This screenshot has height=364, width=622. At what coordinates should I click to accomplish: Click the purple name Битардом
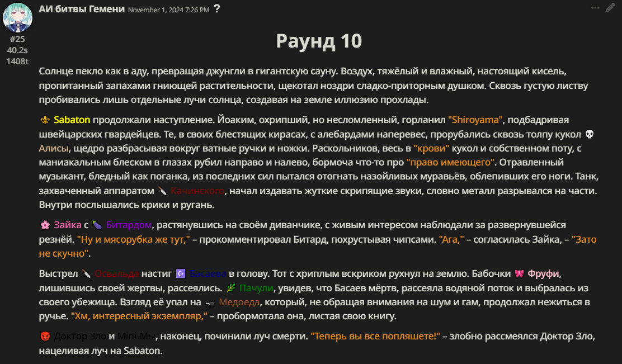point(129,225)
